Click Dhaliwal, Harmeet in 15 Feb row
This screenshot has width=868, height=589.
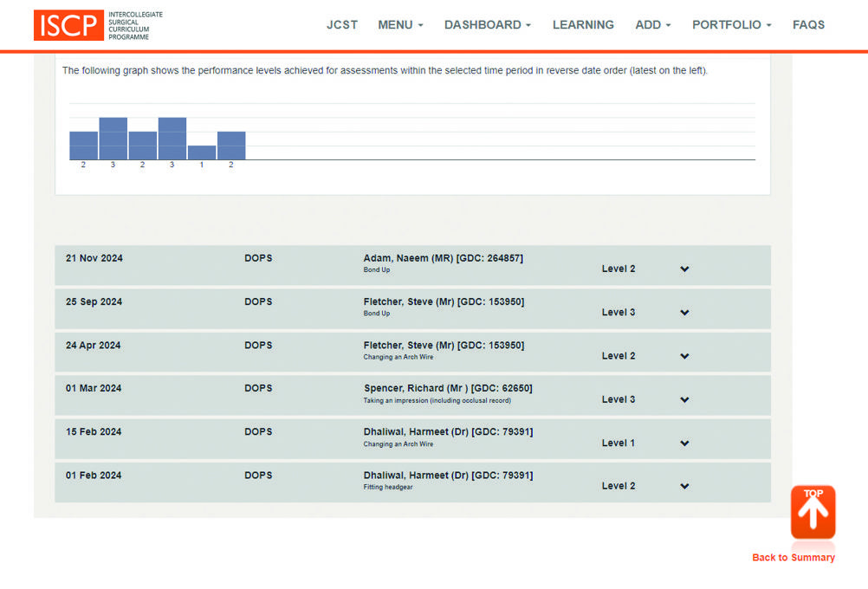448,431
